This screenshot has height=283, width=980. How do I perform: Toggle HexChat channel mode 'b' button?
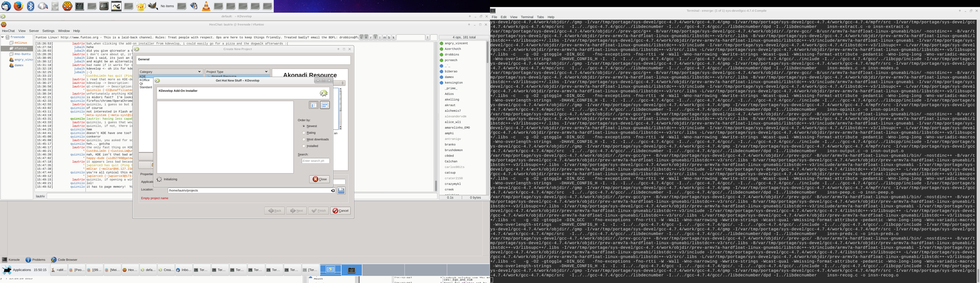[x=389, y=37]
